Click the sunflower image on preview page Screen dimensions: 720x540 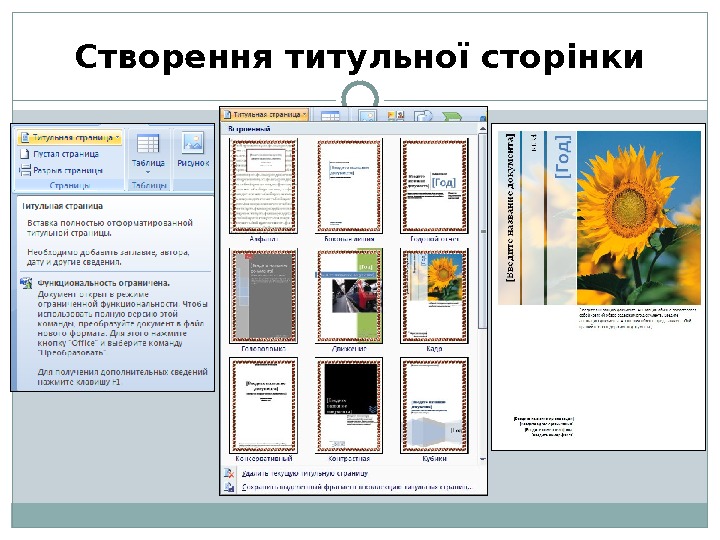click(x=639, y=218)
